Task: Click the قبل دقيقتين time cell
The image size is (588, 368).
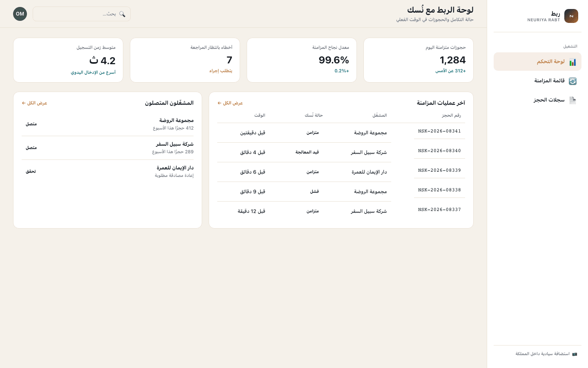Action: [x=253, y=133]
